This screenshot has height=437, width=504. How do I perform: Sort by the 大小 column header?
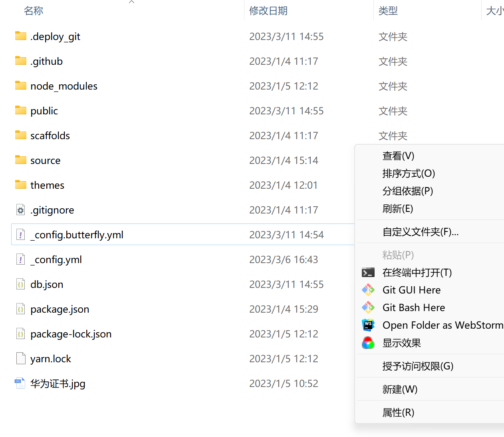tap(495, 11)
